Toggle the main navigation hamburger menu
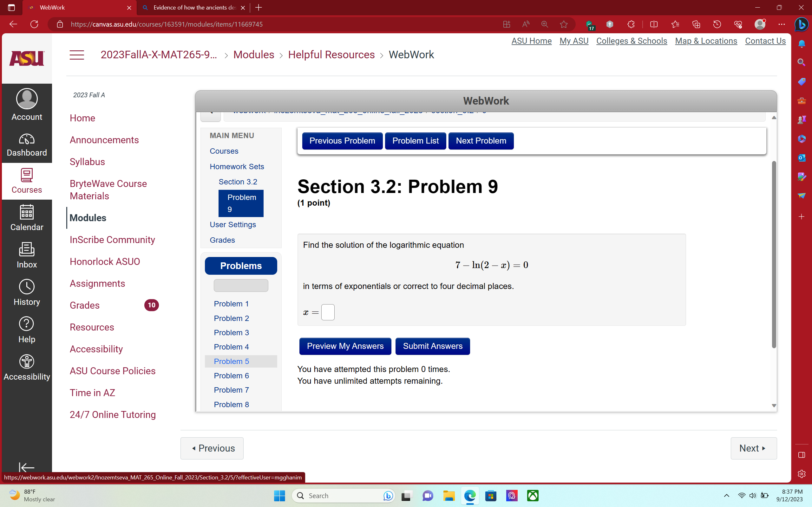The height and width of the screenshot is (507, 812). pos(76,54)
